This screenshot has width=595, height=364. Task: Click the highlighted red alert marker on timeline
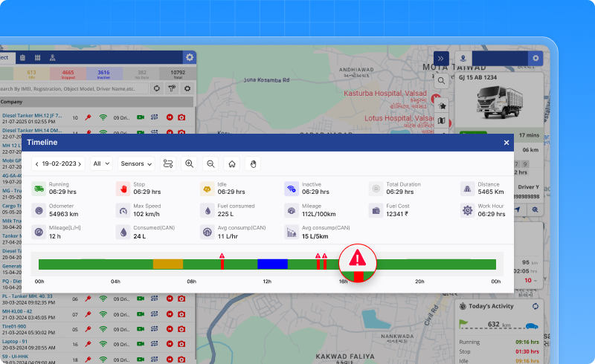coord(358,259)
